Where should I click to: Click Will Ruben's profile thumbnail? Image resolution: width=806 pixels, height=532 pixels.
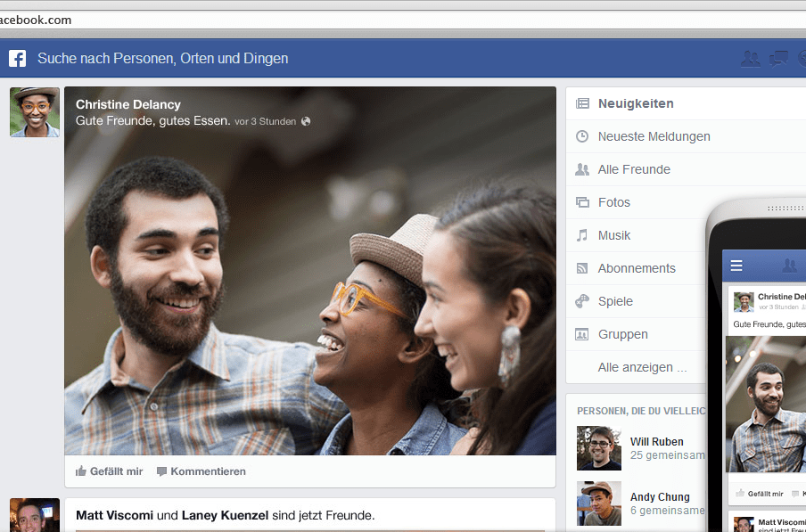599,448
